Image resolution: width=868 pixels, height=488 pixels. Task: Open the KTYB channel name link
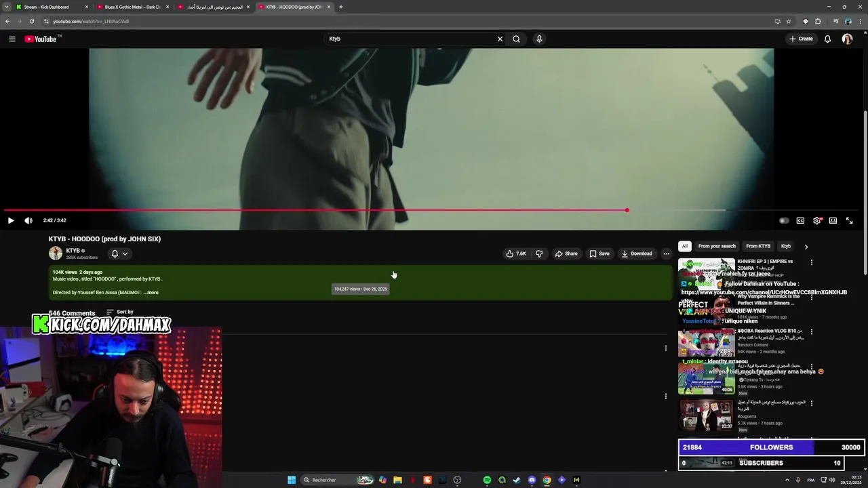(73, 251)
